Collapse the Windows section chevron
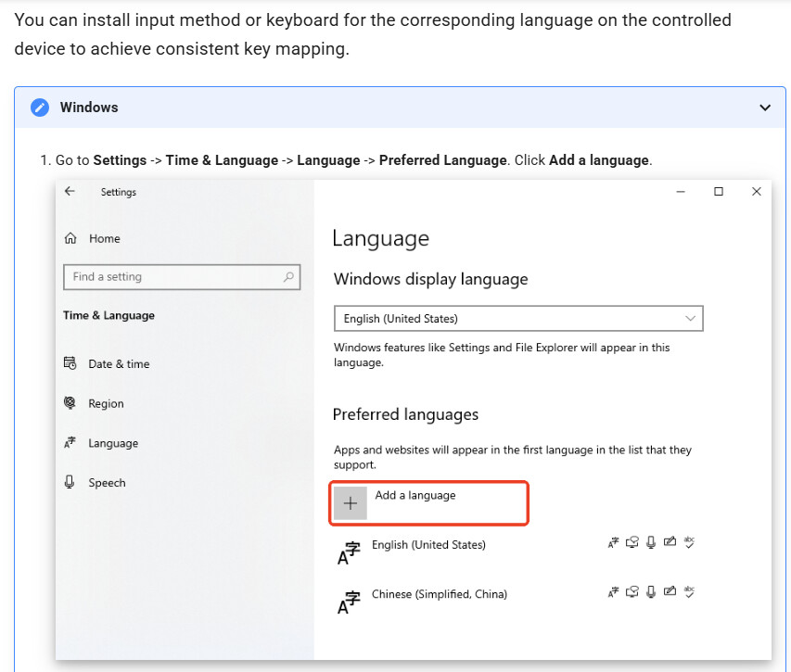Screen dimensions: 791x672 [x=764, y=108]
